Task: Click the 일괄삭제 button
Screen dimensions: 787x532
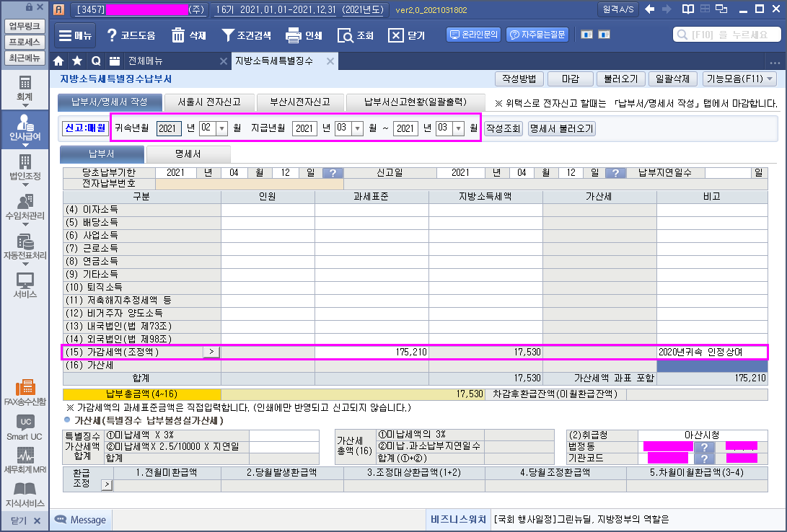Action: [672, 79]
